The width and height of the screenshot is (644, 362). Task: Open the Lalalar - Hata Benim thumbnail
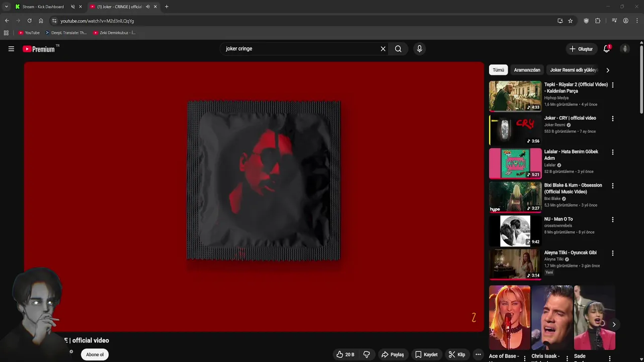tap(515, 163)
